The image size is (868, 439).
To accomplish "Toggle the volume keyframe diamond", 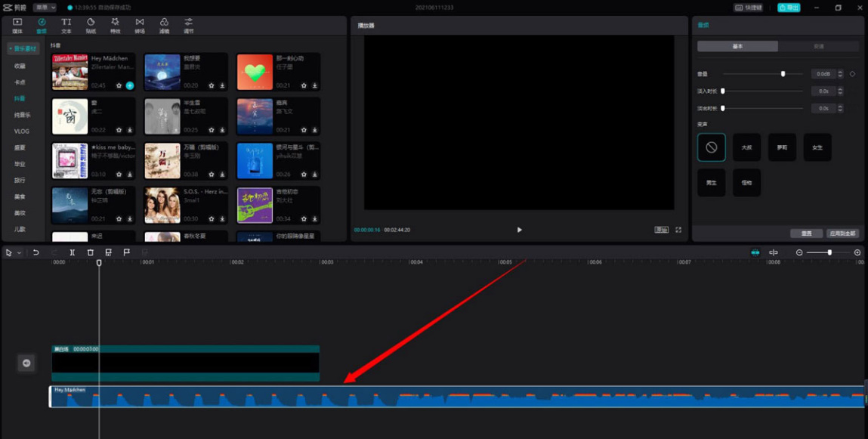I will click(x=853, y=74).
